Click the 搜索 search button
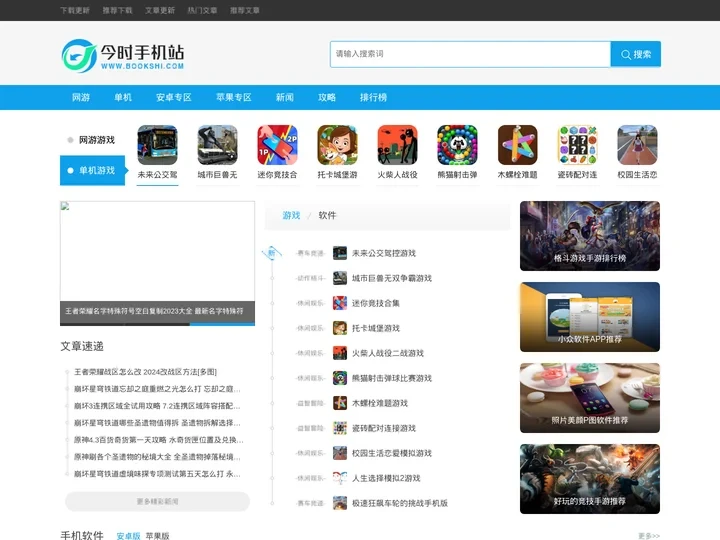The height and width of the screenshot is (540, 720). 636,54
